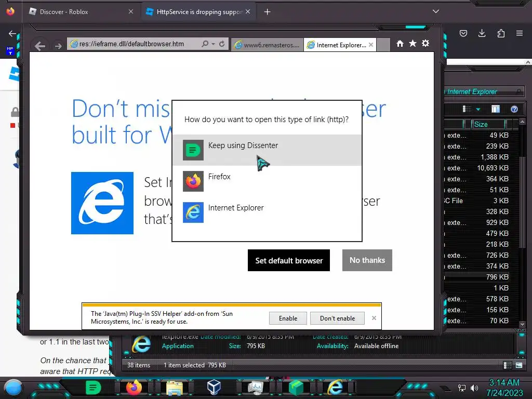Click the Start orb button
Screen dimensions: 532x399
pyautogui.click(x=14, y=388)
